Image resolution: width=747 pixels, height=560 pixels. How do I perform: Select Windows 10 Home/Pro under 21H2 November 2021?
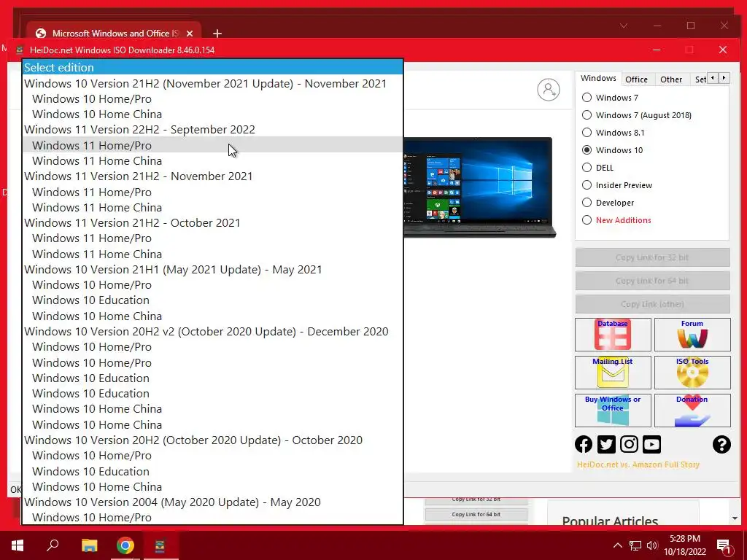(x=212, y=99)
